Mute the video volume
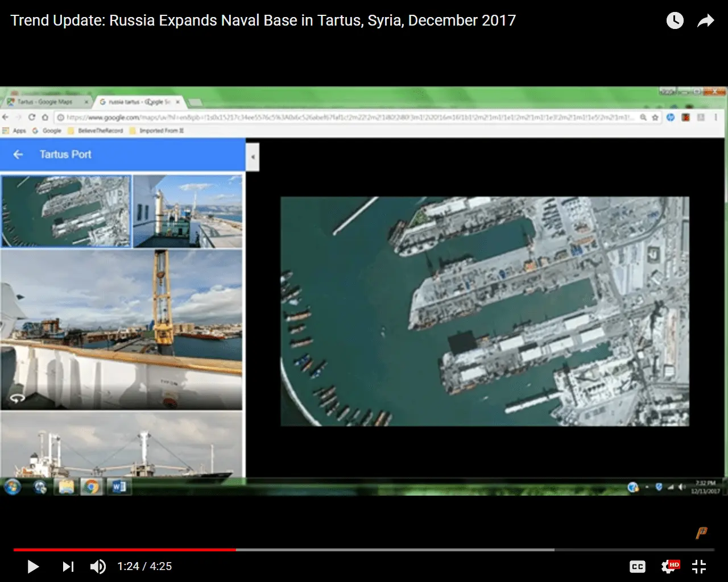The height and width of the screenshot is (582, 728). pos(98,567)
